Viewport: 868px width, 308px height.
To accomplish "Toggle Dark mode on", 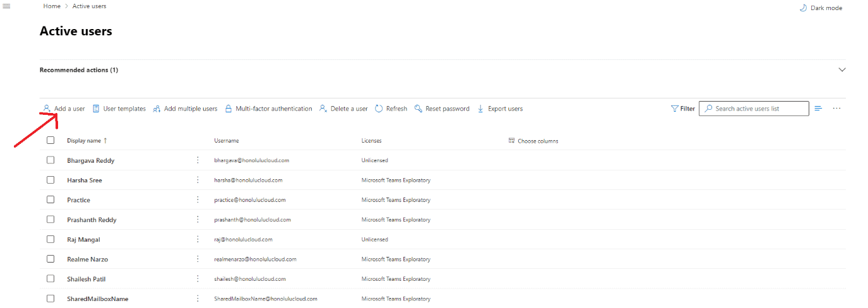I will click(821, 8).
